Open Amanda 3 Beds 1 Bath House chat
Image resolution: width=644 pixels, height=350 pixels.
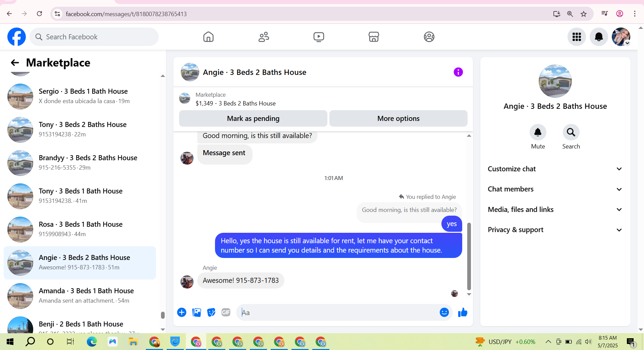pos(80,296)
